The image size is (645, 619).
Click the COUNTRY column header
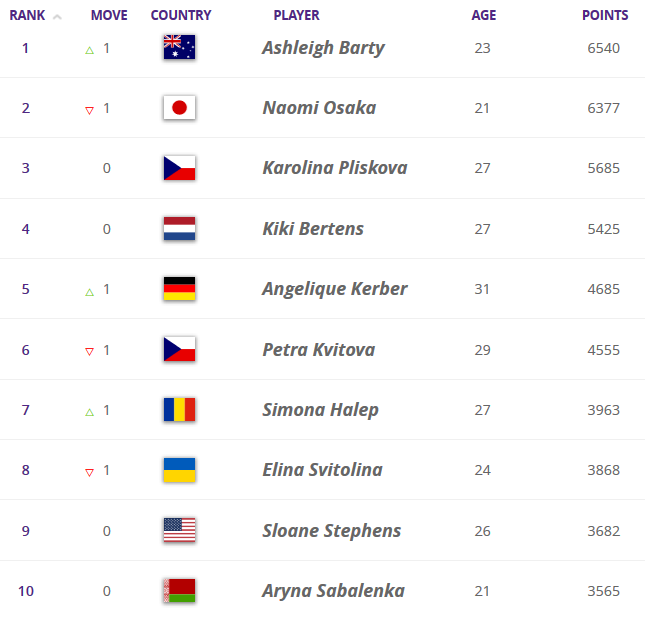coord(181,16)
